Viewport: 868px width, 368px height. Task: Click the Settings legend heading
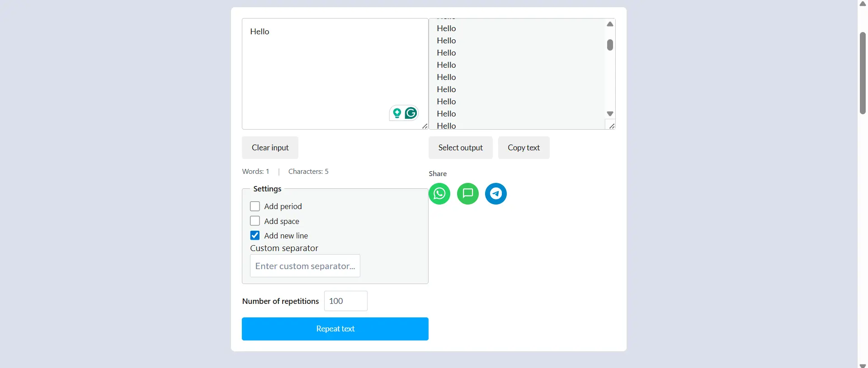(267, 189)
